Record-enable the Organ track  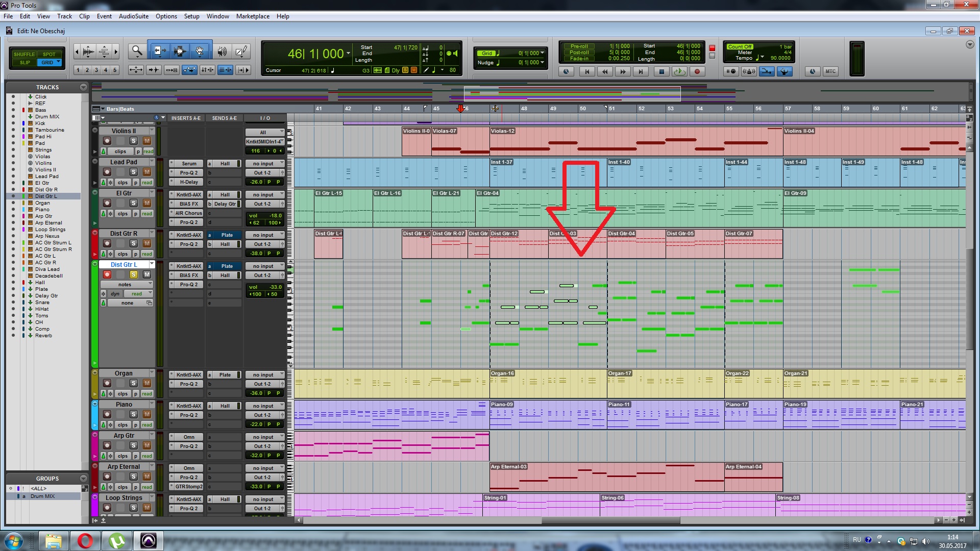pyautogui.click(x=107, y=383)
